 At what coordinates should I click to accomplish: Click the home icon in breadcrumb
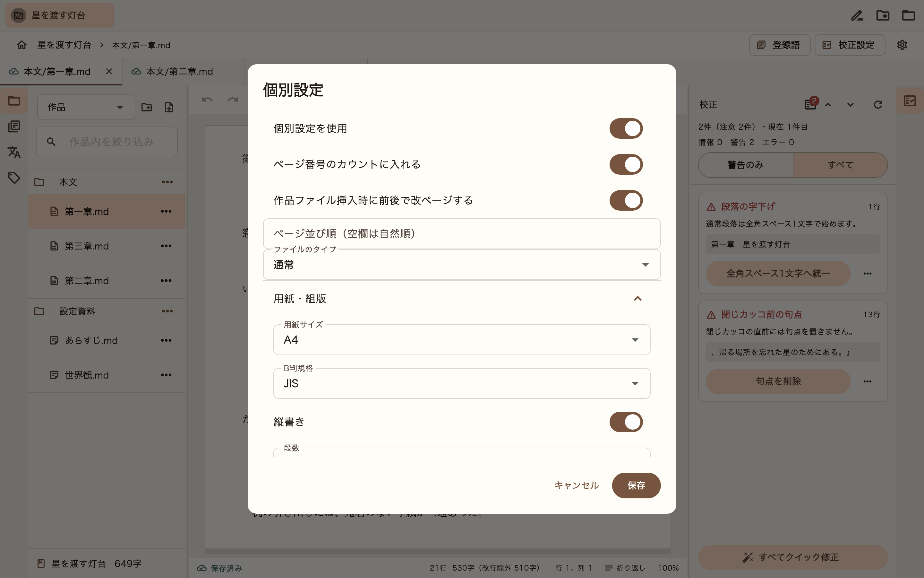[x=22, y=45]
